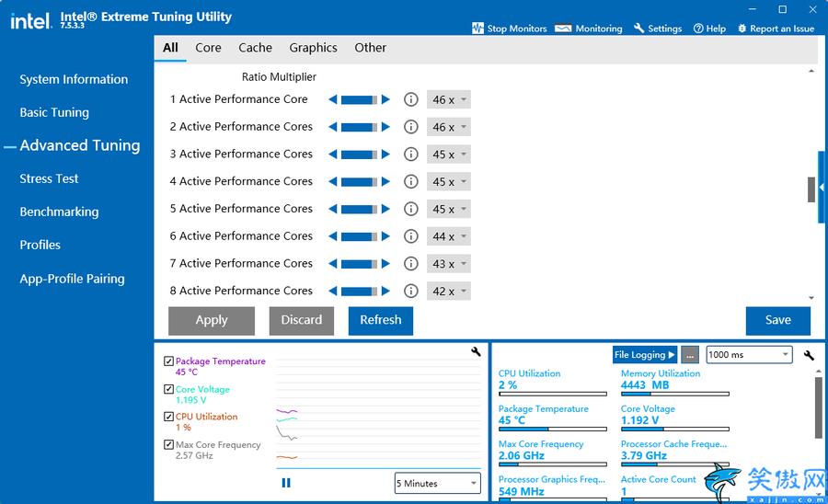Open 42 x dropdown for 8 Active Performance Cores
Viewport: 828px width, 504px height.
click(448, 291)
